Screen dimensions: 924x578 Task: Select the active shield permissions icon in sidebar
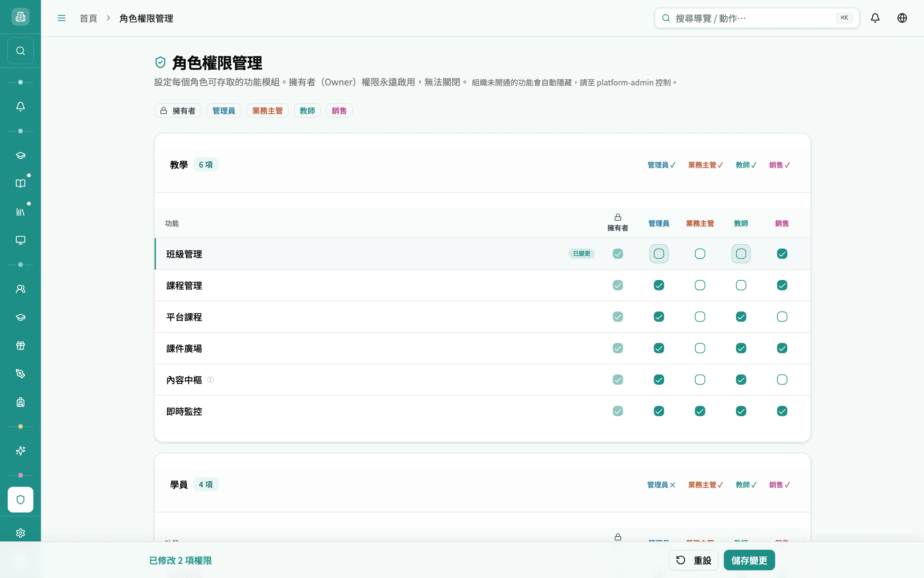pos(20,500)
